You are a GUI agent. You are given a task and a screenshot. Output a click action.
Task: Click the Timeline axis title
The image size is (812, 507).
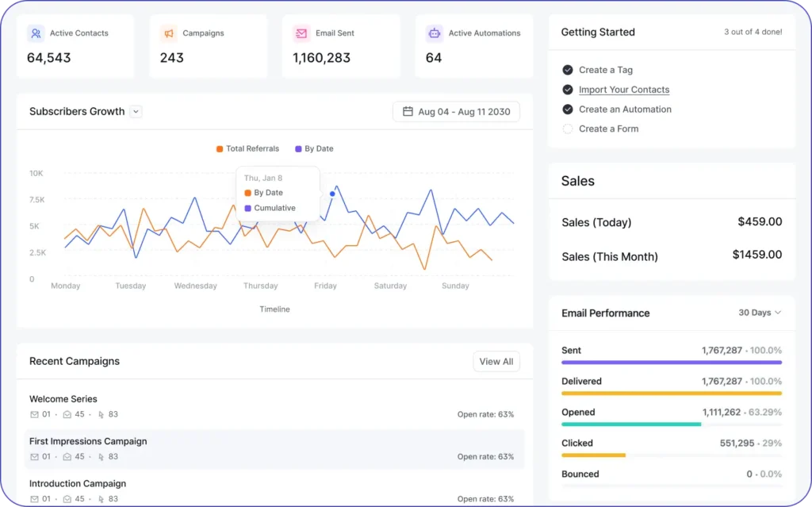coord(274,309)
